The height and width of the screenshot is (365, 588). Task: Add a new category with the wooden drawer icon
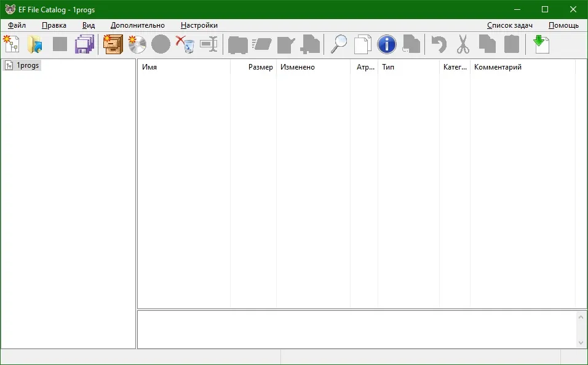pyautogui.click(x=113, y=44)
